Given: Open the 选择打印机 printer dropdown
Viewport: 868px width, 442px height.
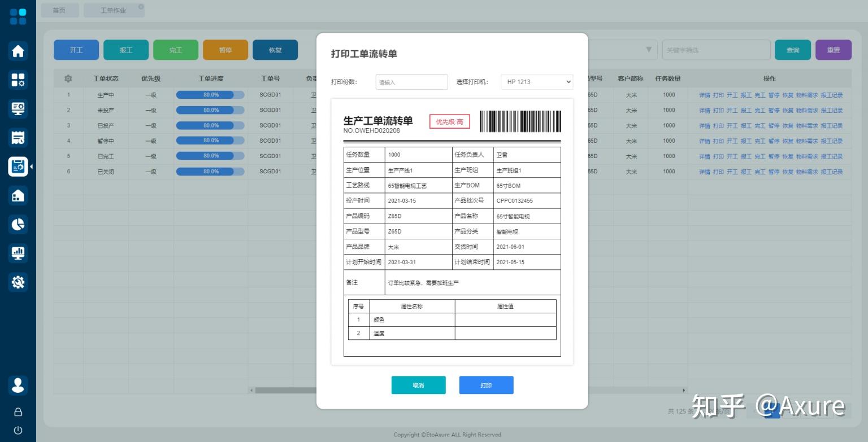Looking at the screenshot, I should click(x=536, y=81).
